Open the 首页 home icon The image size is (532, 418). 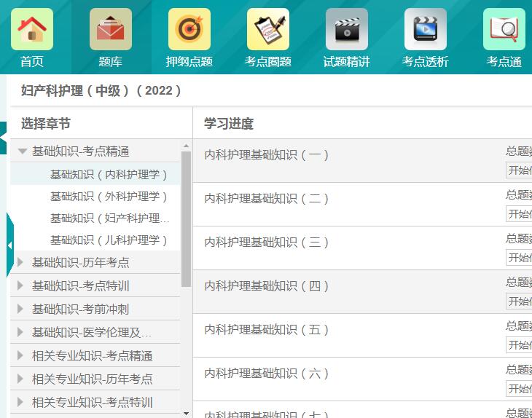[32, 29]
